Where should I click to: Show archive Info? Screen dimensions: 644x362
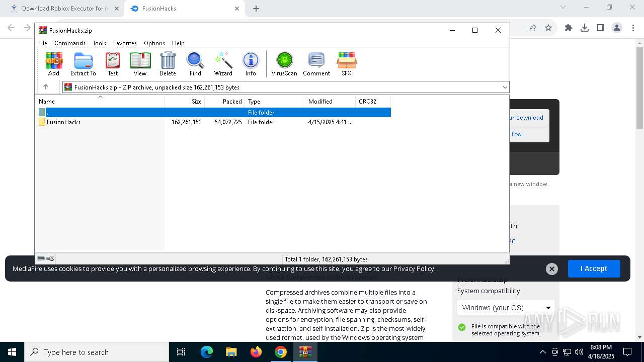[x=251, y=64]
